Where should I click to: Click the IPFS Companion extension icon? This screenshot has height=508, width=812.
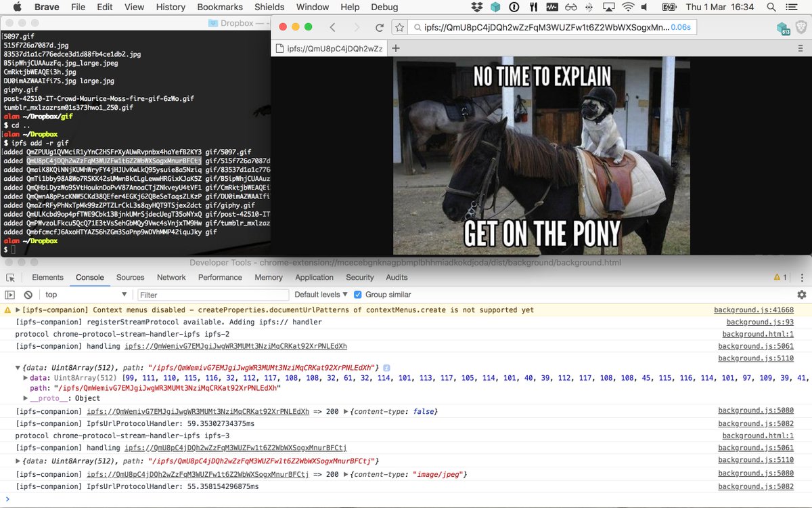[x=783, y=28]
